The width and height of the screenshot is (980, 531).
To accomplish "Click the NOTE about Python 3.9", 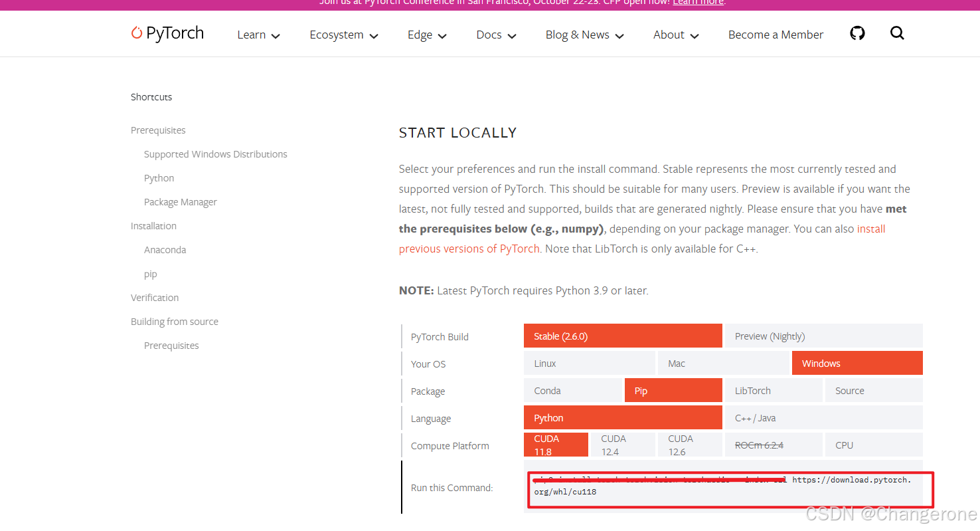I will (x=524, y=290).
